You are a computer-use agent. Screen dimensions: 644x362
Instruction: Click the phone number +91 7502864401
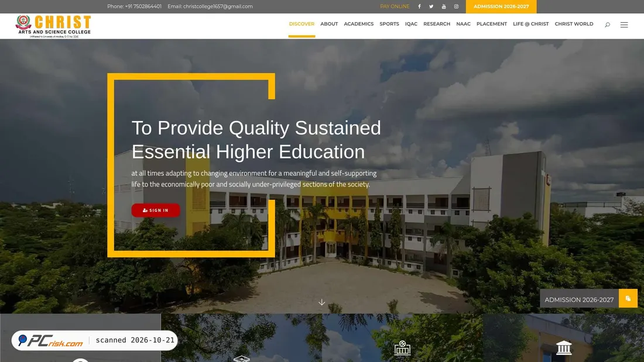point(143,6)
